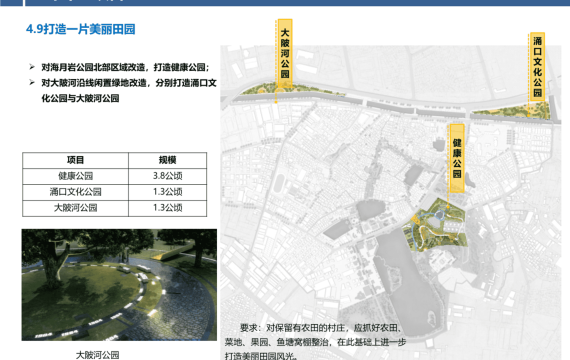Select the first bullet about 海月岩公园北部区域改造
Image resolution: width=570 pixels, height=360 pixels.
[x=125, y=67]
